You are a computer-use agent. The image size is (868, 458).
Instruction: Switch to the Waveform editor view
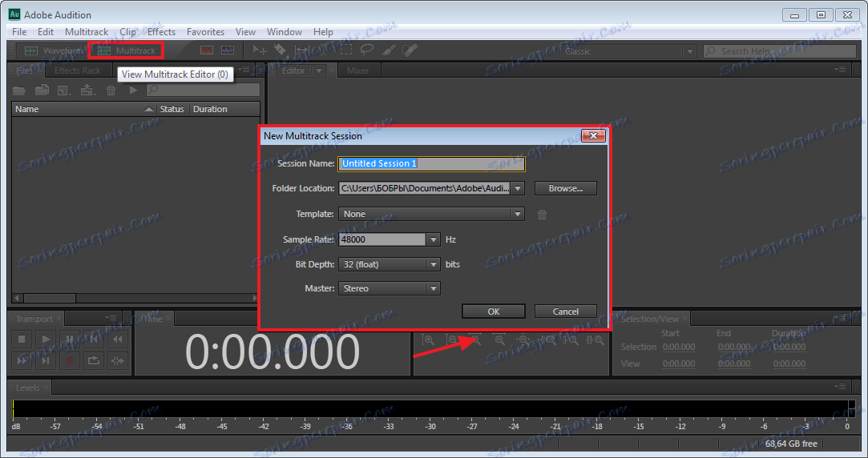click(53, 51)
